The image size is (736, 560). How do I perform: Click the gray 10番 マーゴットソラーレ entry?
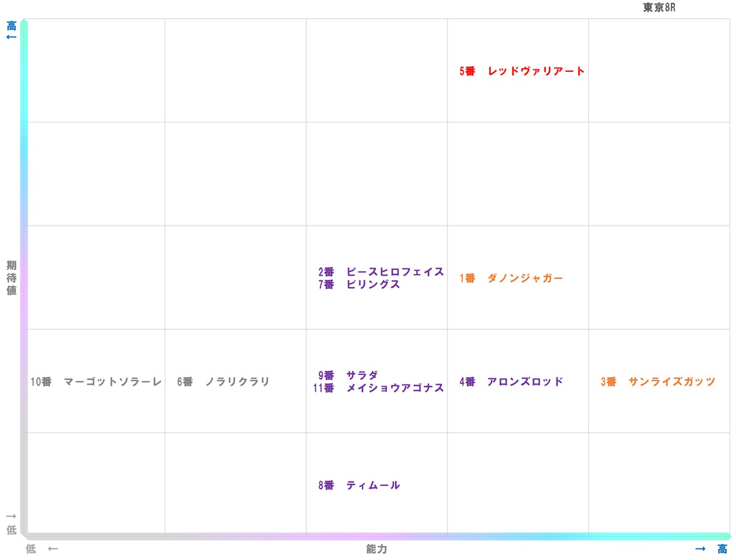[96, 382]
